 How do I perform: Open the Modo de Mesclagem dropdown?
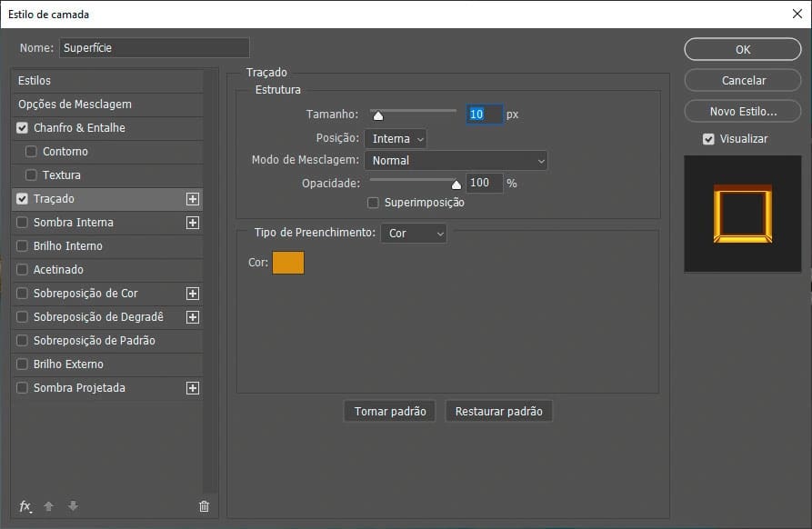click(x=456, y=161)
